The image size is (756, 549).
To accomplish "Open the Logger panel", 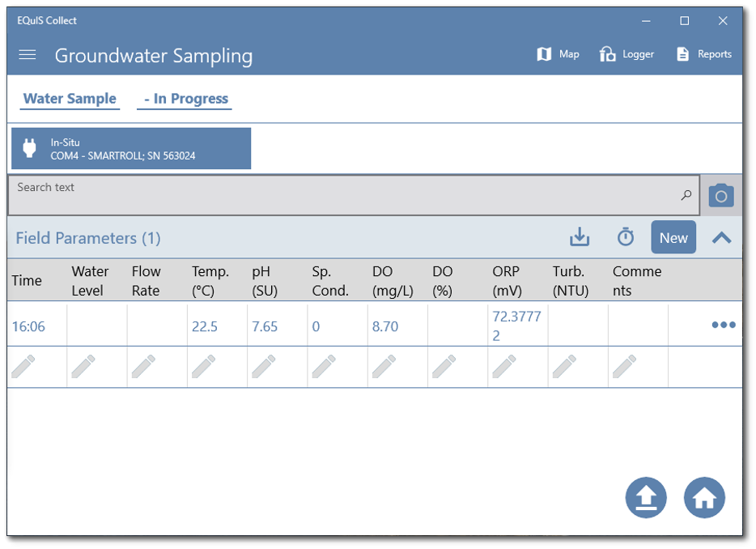I will (626, 53).
